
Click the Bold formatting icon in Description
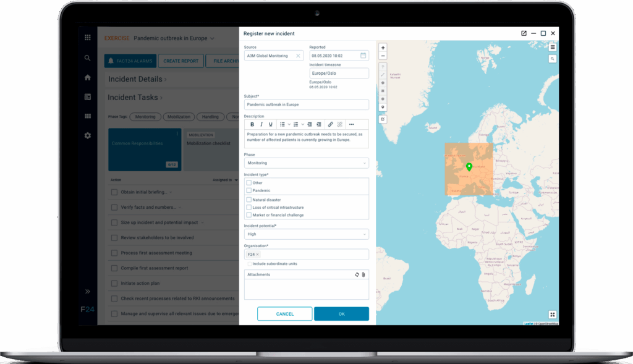pos(252,124)
